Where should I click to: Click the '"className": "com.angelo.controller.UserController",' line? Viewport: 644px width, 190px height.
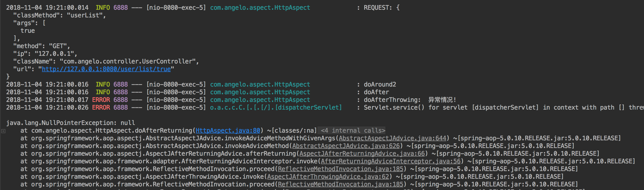pos(106,61)
